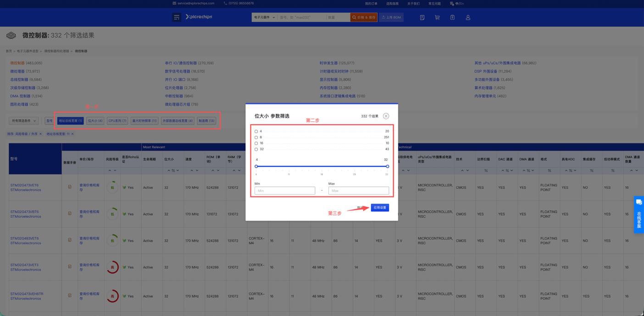Click the filter icon under 低功率模式 column

[613, 170]
